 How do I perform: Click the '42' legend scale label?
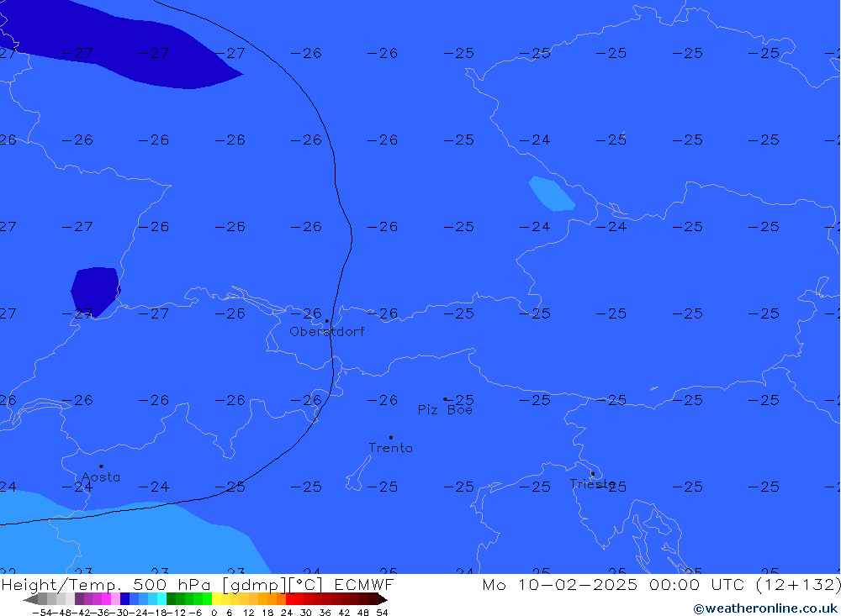(x=344, y=613)
